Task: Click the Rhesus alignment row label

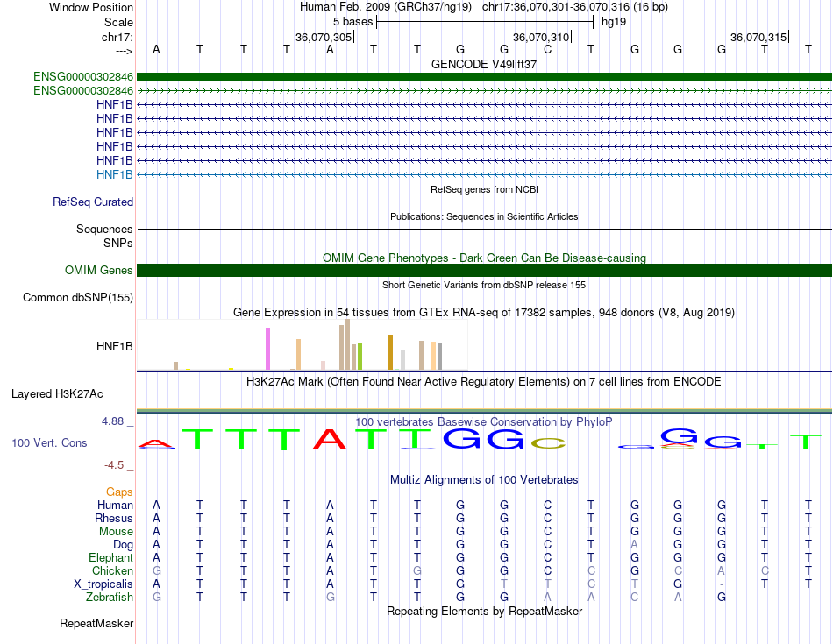Action: [x=114, y=518]
